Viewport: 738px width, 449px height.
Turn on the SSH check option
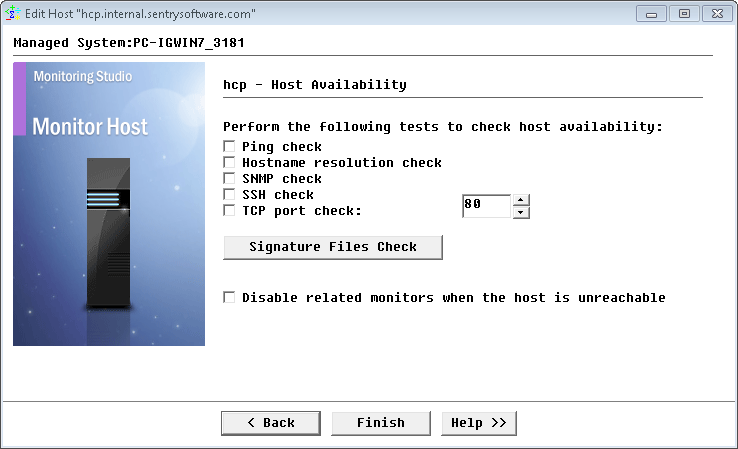[229, 194]
